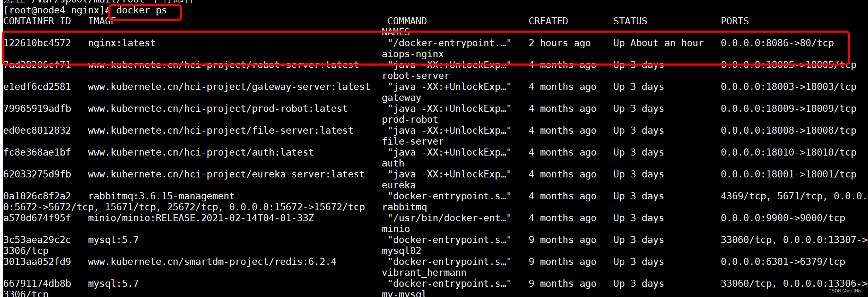Select container ID 62033275d9fb

pos(37,174)
